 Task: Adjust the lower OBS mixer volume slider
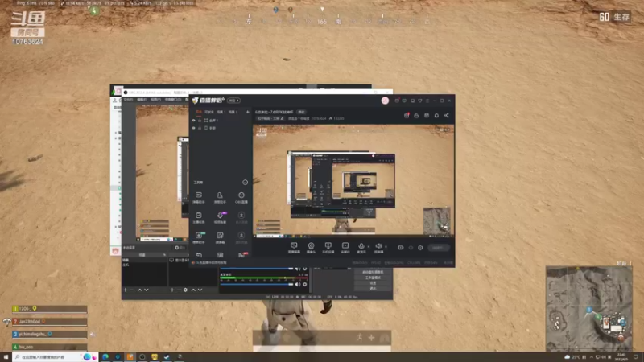256,284
